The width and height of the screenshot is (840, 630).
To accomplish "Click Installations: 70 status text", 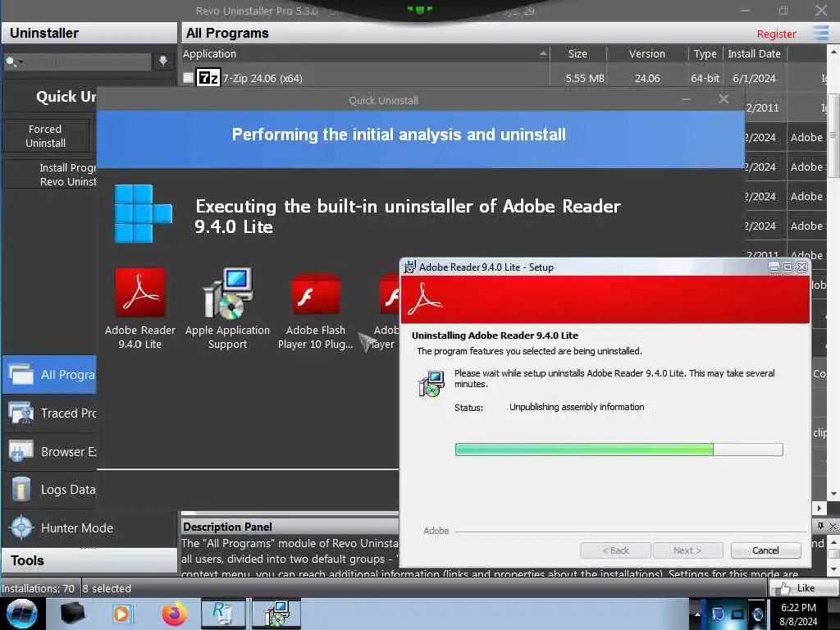I will 38,588.
